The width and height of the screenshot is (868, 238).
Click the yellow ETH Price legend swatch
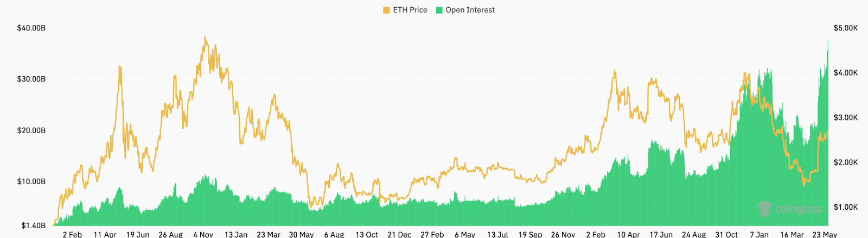[386, 10]
